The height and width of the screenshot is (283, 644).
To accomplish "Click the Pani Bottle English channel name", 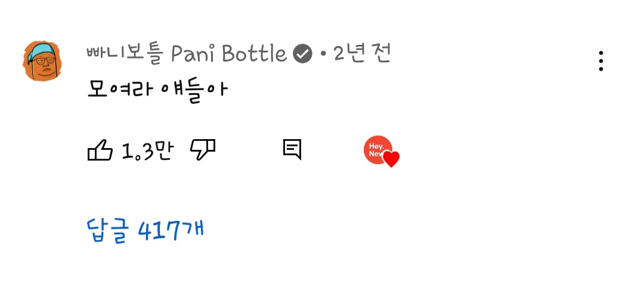I will pyautogui.click(x=229, y=54).
